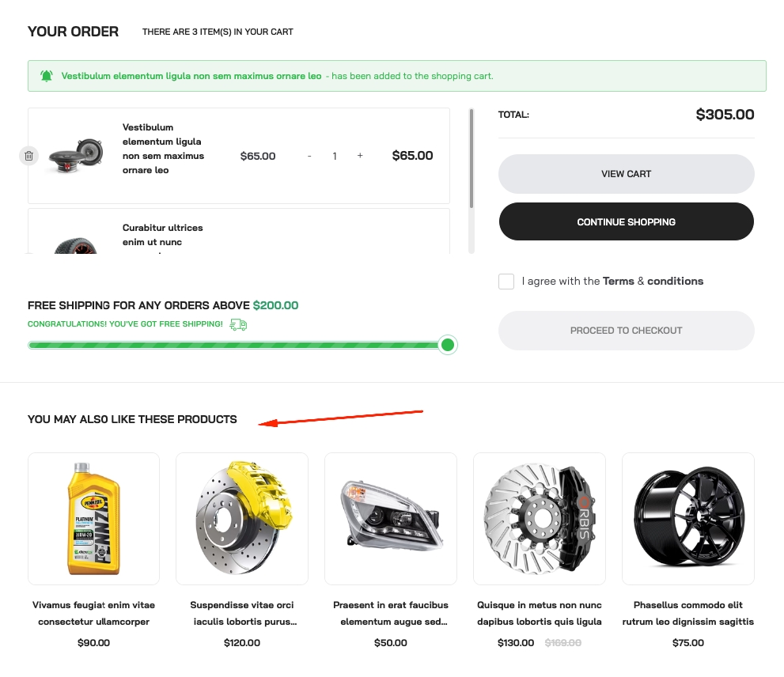Open the speaker product thumbnail in cart
The image size is (784, 677).
click(x=75, y=156)
